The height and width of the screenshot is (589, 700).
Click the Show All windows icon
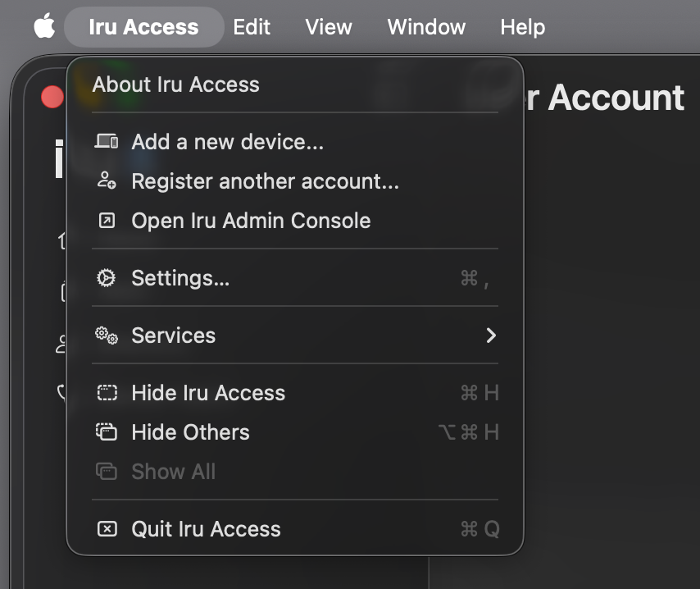tap(107, 472)
